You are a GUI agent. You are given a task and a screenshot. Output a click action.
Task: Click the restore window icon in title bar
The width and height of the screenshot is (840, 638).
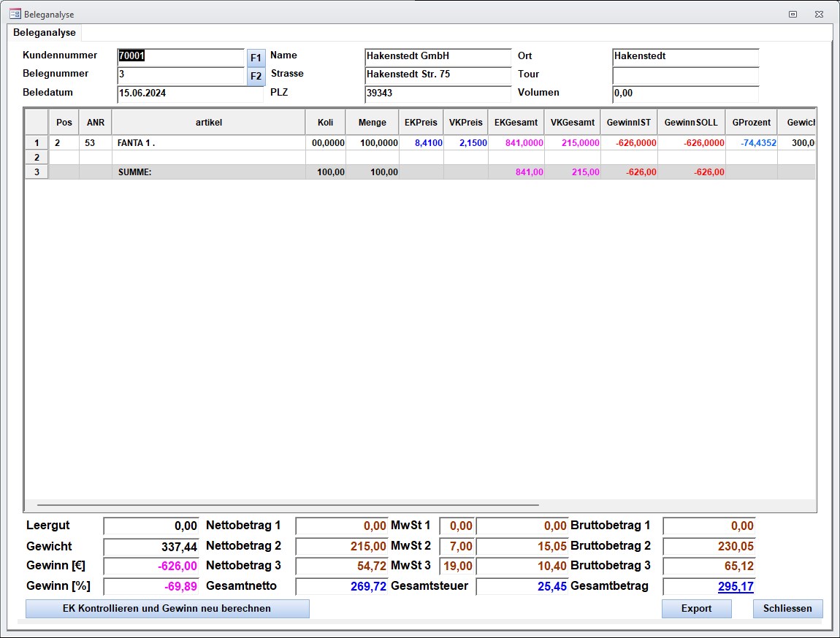[793, 14]
